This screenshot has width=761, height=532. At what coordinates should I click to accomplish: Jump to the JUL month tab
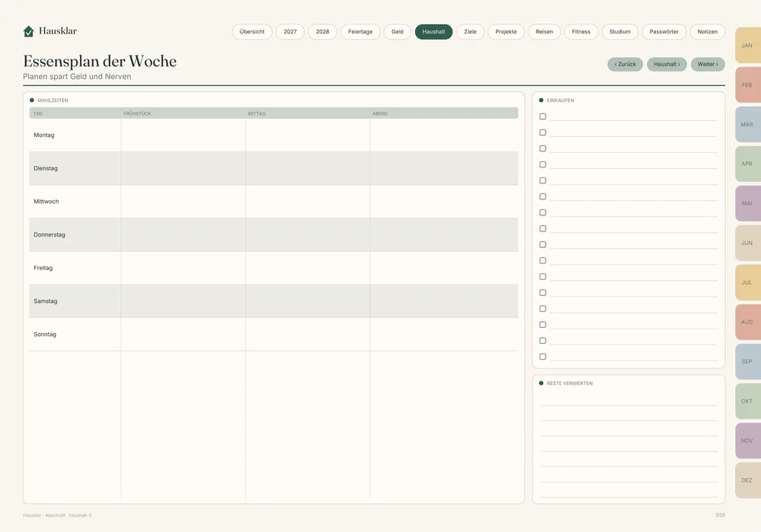pyautogui.click(x=748, y=282)
